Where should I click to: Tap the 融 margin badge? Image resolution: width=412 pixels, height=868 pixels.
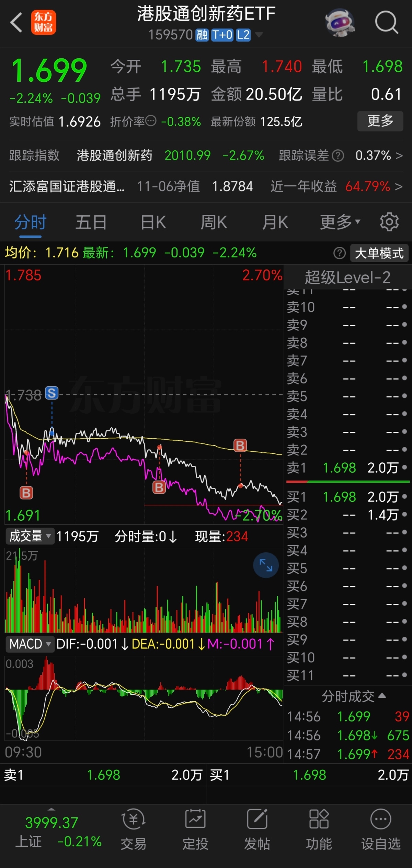[202, 35]
